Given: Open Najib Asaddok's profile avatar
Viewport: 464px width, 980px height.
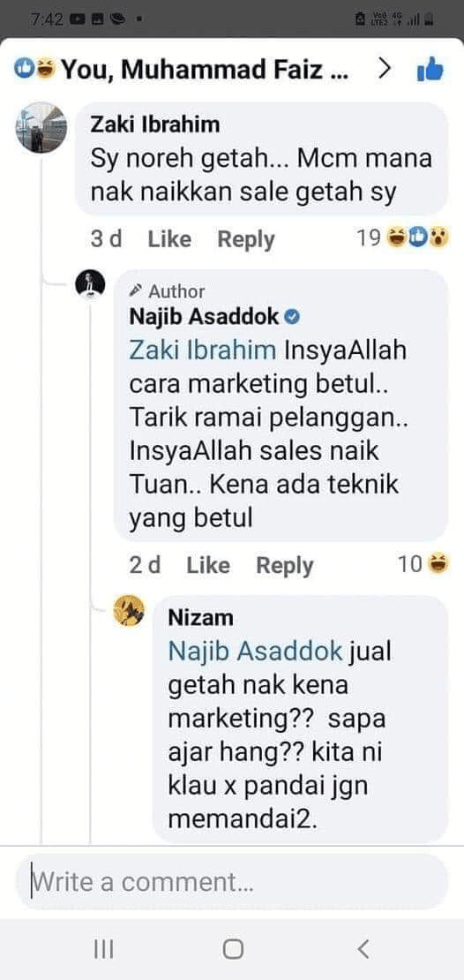Looking at the screenshot, I should [91, 285].
